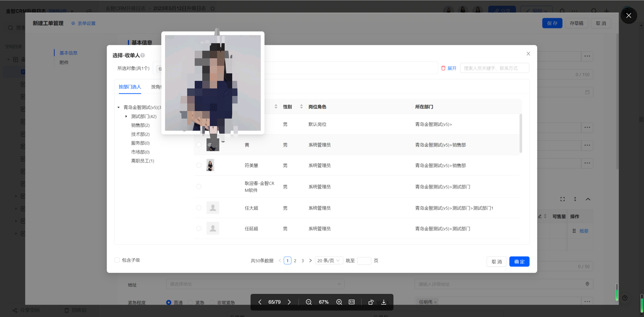Screen dimensions: 644x317
Task: Click the blue 保存 button
Action: tap(552, 23)
